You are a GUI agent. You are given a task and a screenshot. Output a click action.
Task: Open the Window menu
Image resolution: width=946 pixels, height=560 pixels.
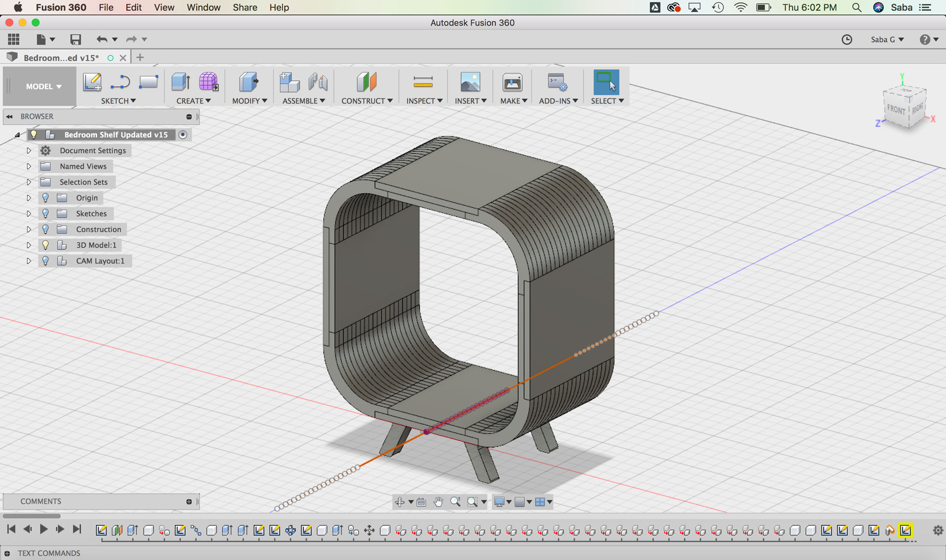click(x=203, y=7)
